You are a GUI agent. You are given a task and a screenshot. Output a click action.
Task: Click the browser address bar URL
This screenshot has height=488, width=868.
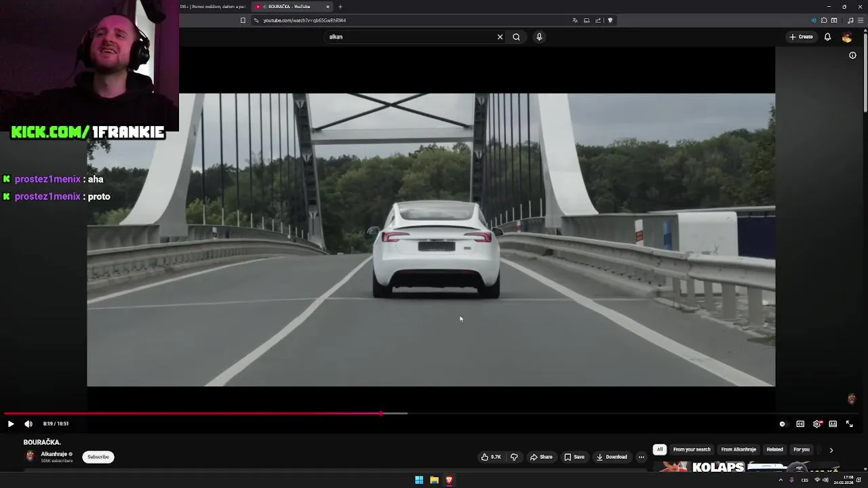pos(304,20)
